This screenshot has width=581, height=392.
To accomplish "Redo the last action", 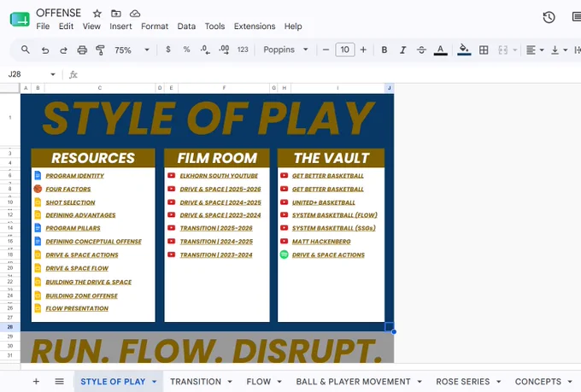I will click(x=63, y=50).
